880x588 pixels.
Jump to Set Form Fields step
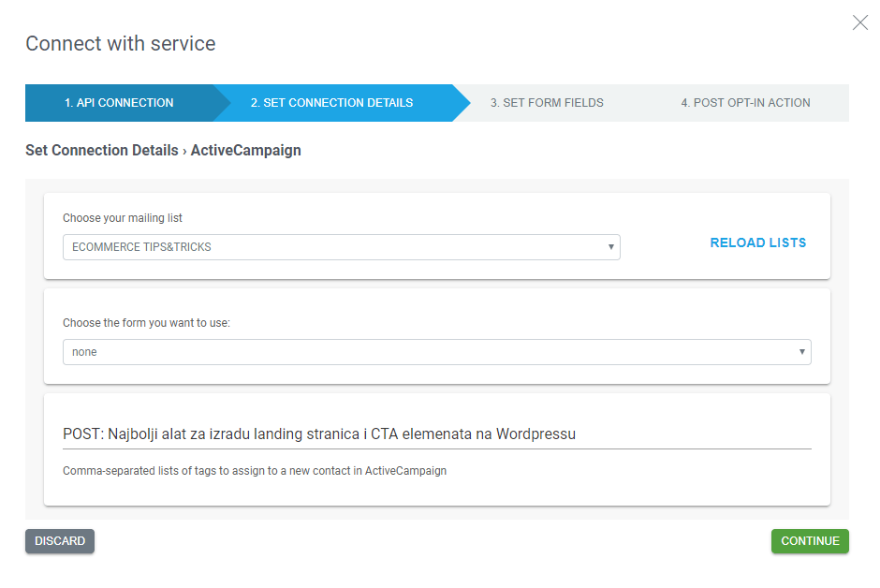click(547, 103)
